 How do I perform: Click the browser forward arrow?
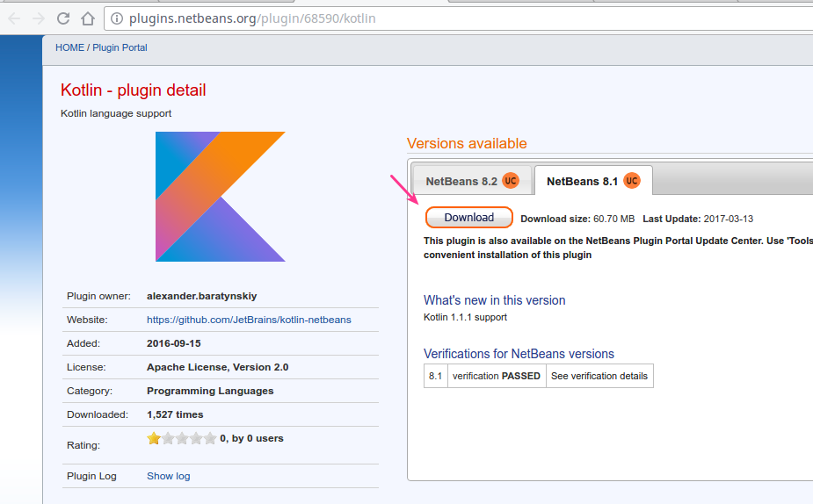[39, 18]
